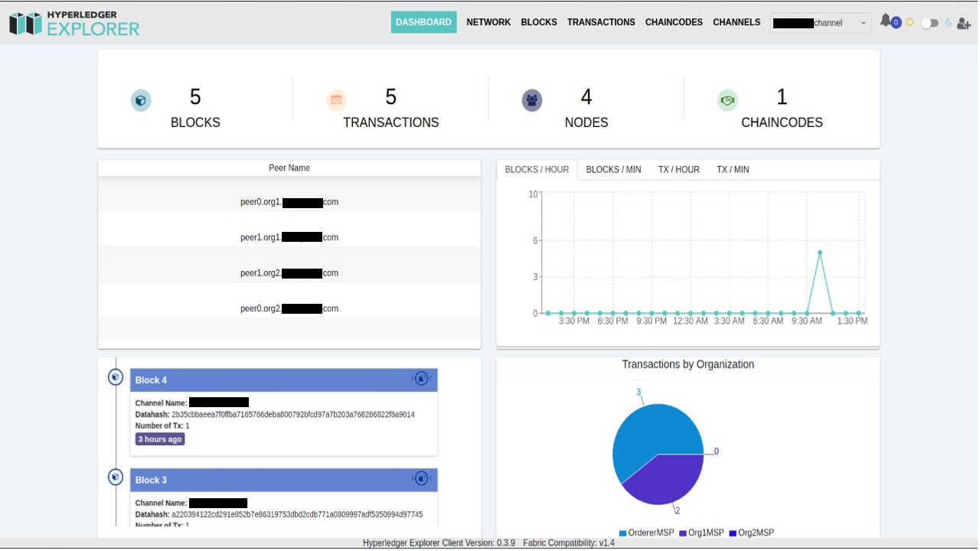Click the transactions calendar icon
This screenshot has width=980, height=551.
[337, 99]
